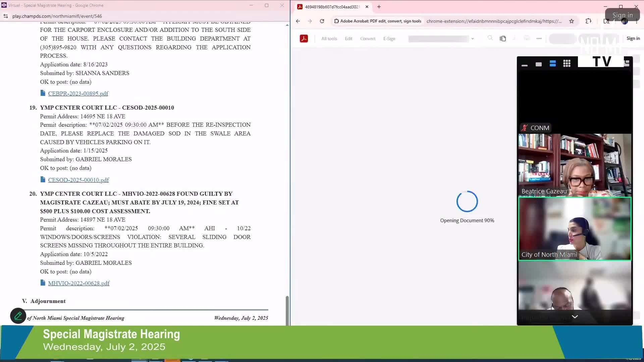Switch Zoom panel to gallery grid view

[567, 64]
